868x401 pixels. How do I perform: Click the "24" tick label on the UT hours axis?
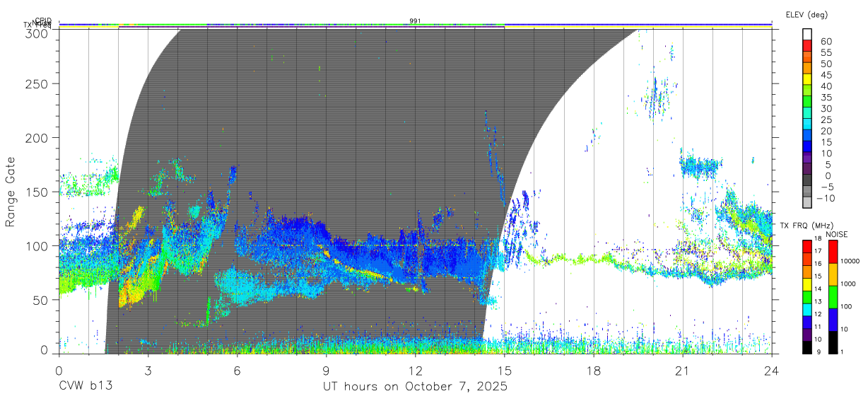[772, 370]
